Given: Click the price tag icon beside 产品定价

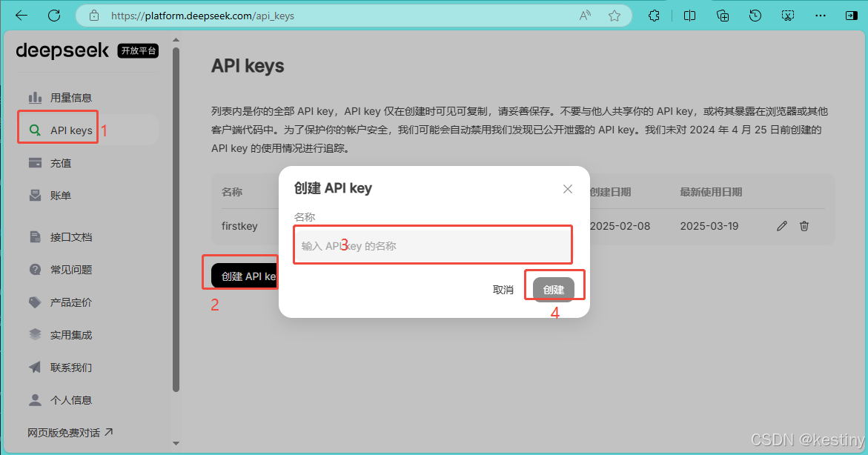Looking at the screenshot, I should 35,302.
